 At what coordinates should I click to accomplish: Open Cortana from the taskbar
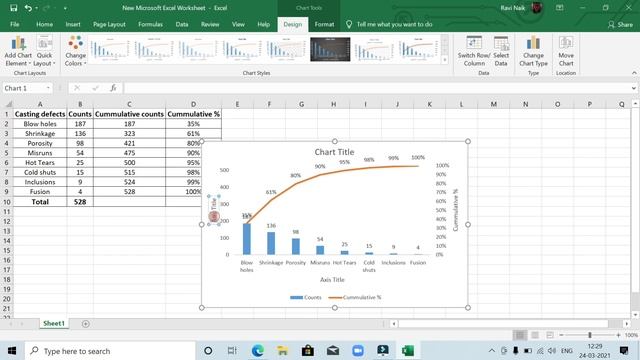click(x=208, y=351)
